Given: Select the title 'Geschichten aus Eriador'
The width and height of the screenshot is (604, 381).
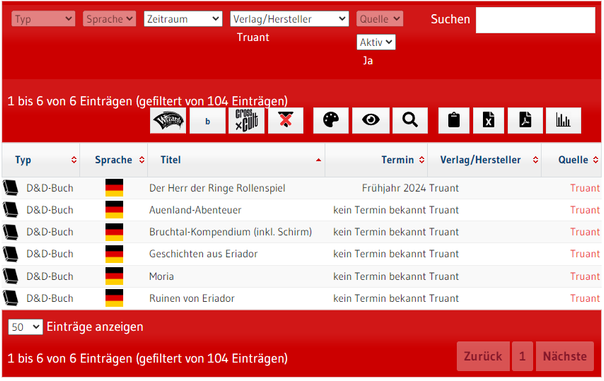Looking at the screenshot, I should point(203,254).
